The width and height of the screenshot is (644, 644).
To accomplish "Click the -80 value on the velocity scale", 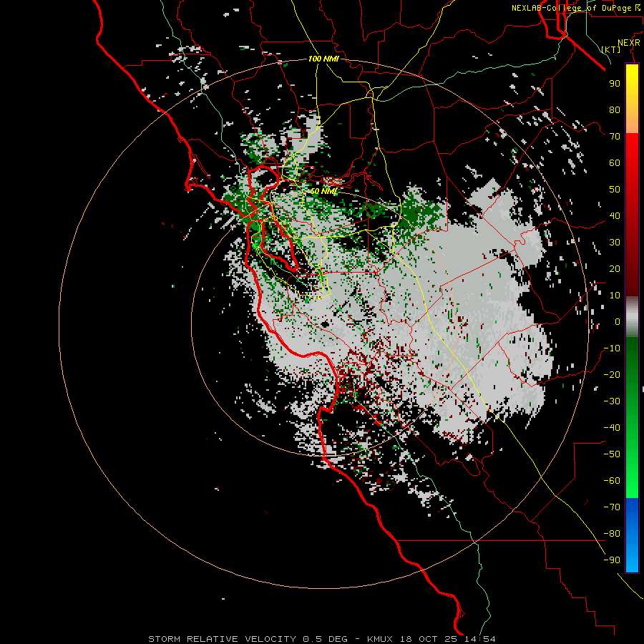I will (x=612, y=534).
